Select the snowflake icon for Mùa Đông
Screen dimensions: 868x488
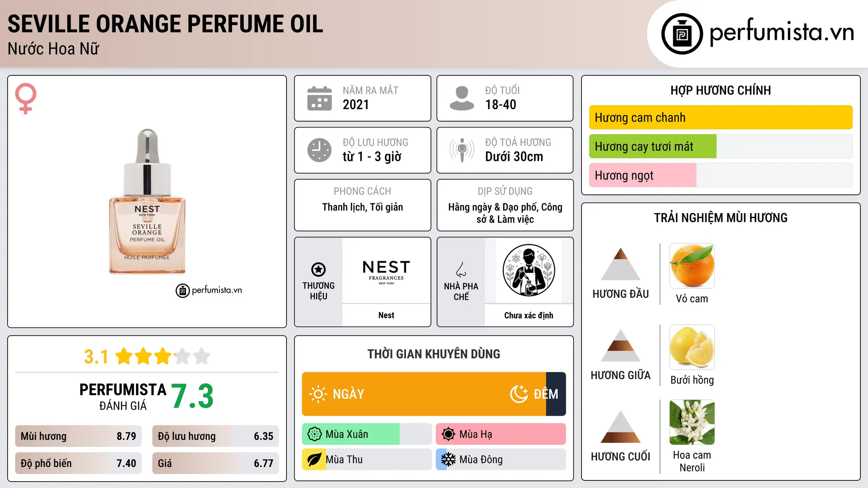[x=448, y=460]
